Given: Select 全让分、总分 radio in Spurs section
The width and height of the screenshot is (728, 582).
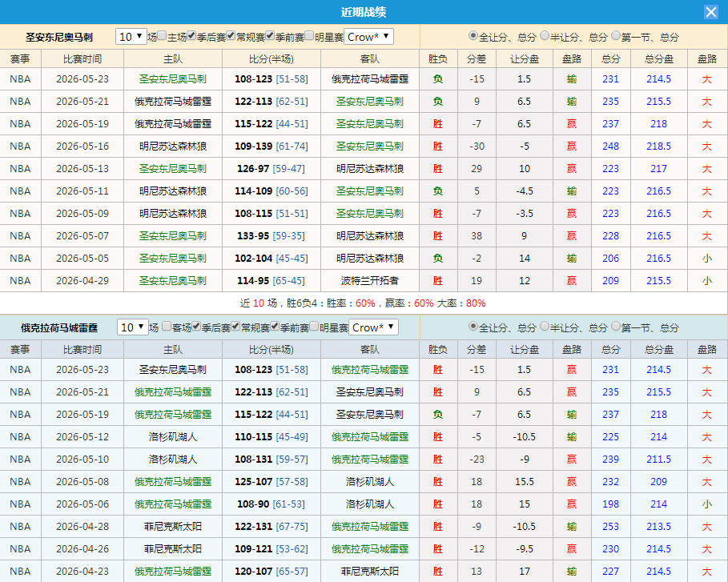Looking at the screenshot, I should (x=473, y=36).
